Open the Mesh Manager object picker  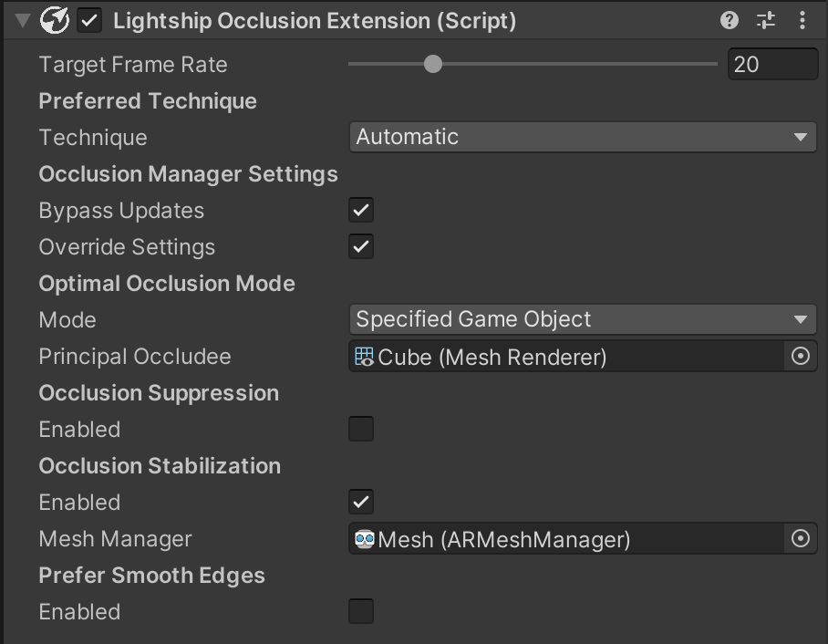click(x=802, y=539)
